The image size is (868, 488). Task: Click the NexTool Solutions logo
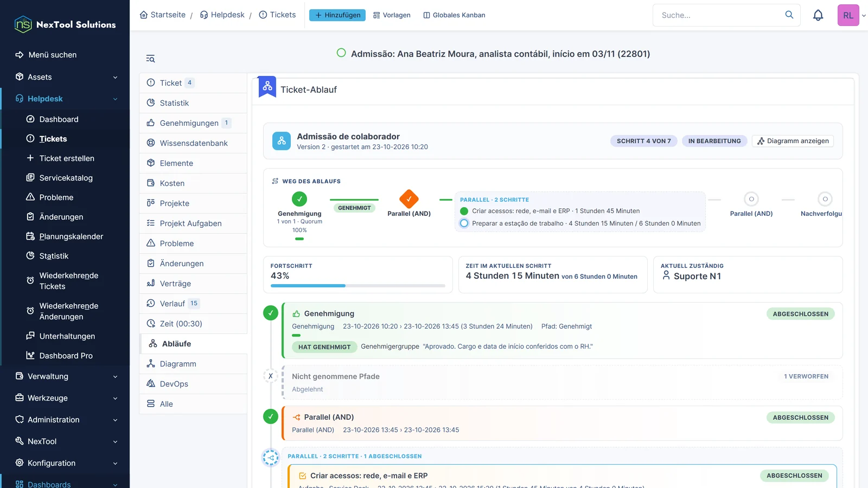click(65, 24)
